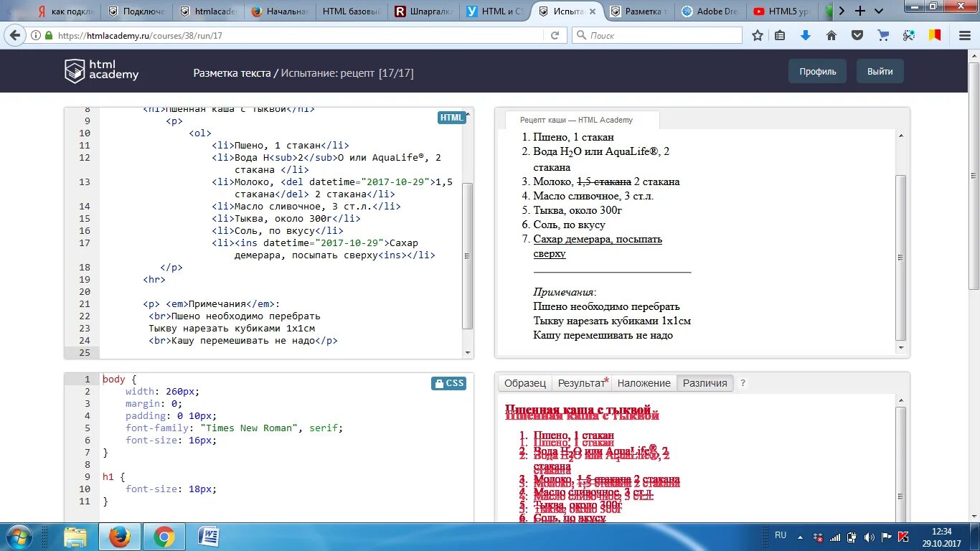
Task: Click the locked CSS editor badge
Action: tap(448, 383)
